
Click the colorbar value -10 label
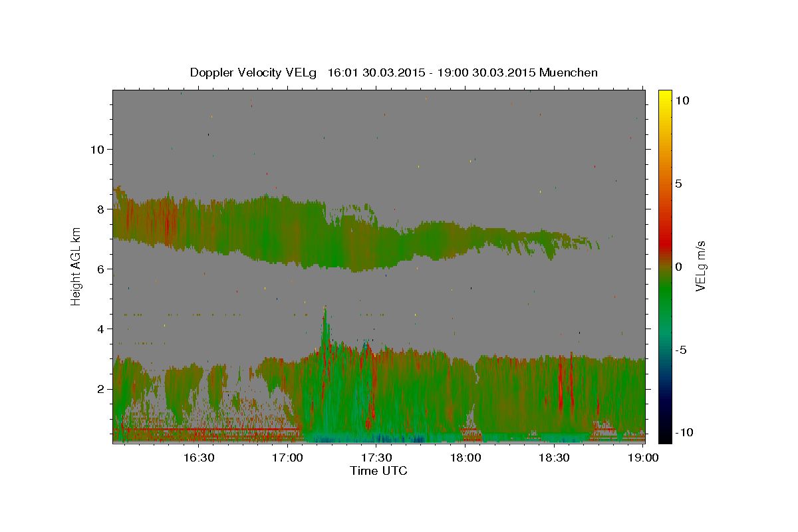coord(683,432)
